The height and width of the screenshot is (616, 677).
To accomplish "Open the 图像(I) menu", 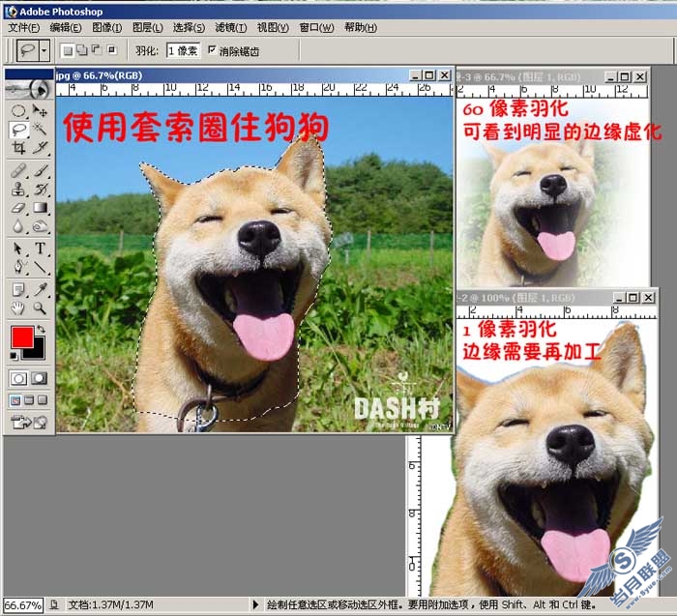I will (x=106, y=28).
